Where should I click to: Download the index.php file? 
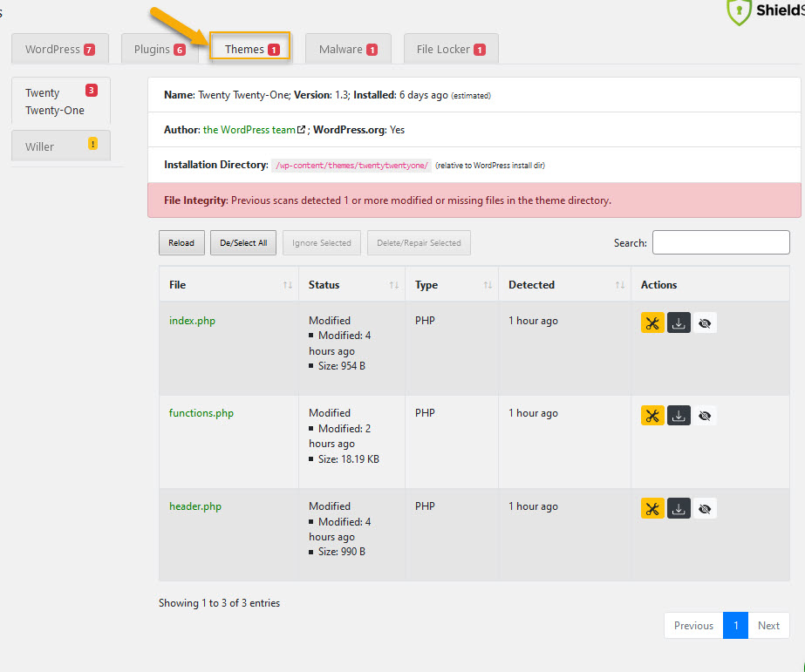(x=679, y=323)
